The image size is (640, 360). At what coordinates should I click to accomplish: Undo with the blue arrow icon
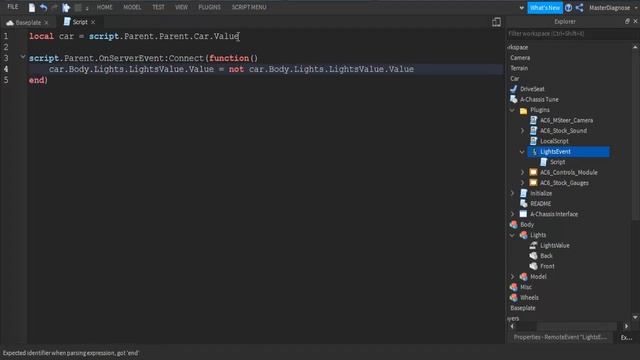(43, 7)
